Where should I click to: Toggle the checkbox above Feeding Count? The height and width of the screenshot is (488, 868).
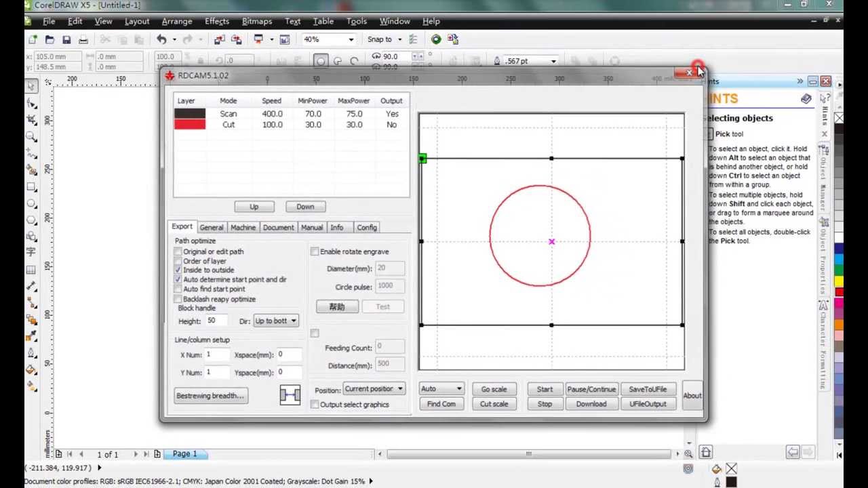[315, 333]
